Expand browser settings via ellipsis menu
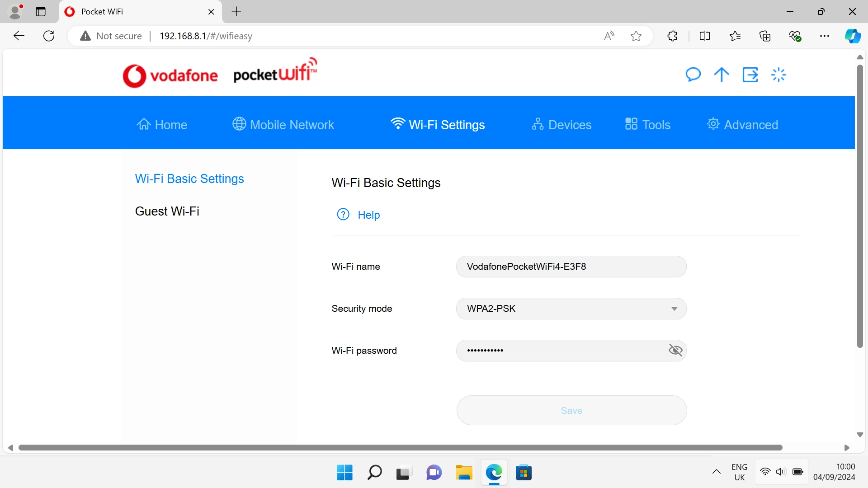The height and width of the screenshot is (488, 868). (825, 36)
